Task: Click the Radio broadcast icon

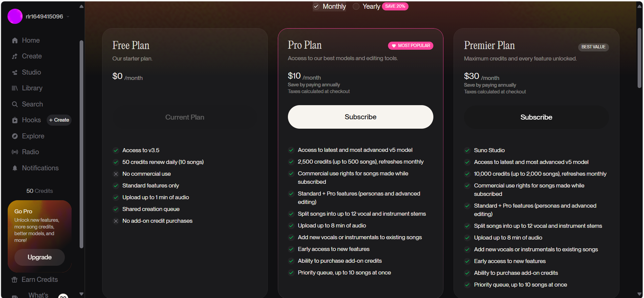Action: point(15,152)
